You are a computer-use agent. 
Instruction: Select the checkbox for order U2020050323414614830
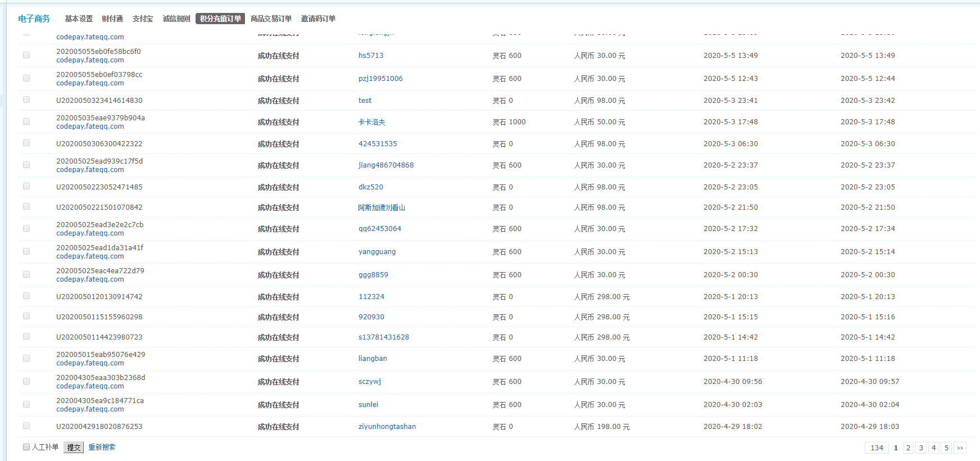(26, 100)
